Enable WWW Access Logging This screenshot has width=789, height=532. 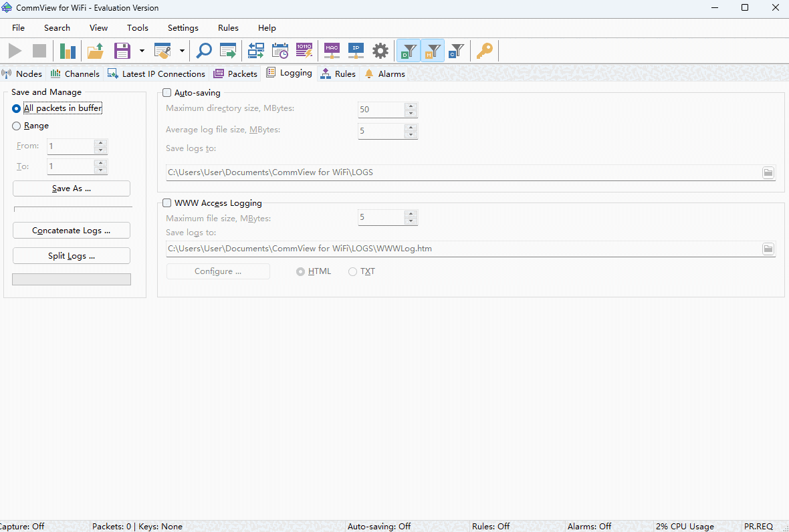[x=166, y=203]
